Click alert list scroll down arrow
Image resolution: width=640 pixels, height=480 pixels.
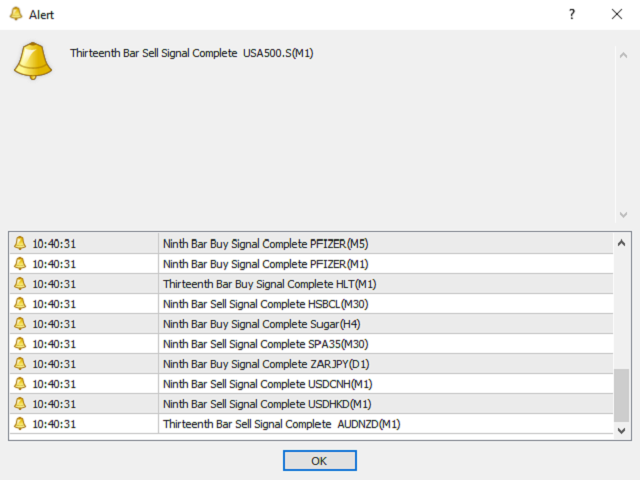click(x=622, y=431)
